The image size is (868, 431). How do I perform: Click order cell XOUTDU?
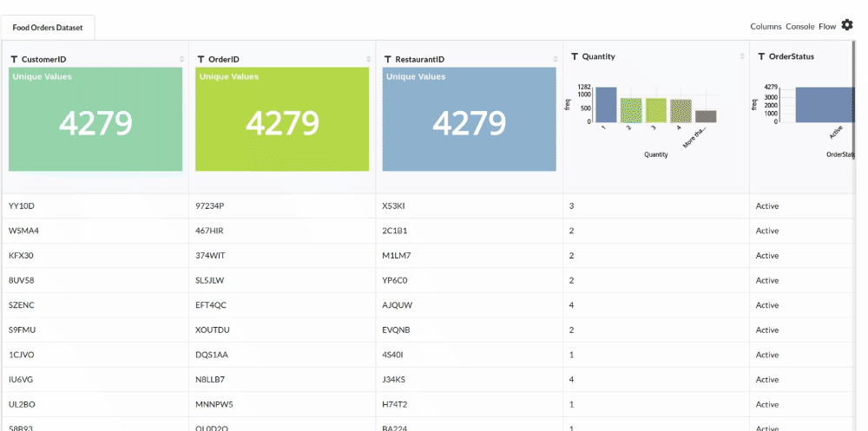pos(213,330)
